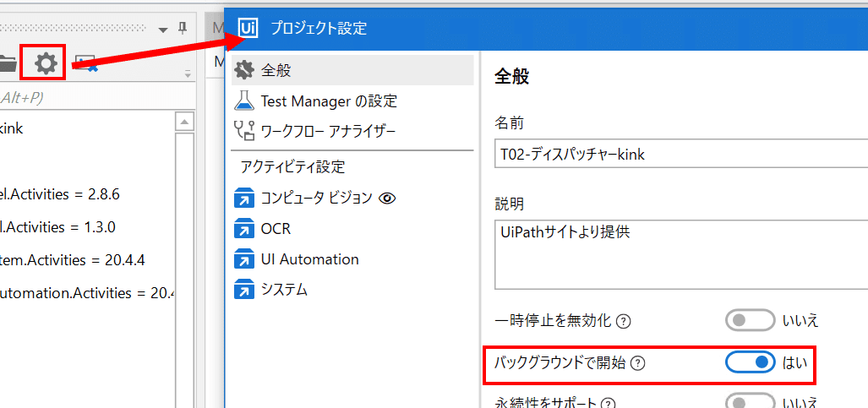Screen dimensions: 868x408
Task: Open OCR activity settings
Action: [352, 228]
